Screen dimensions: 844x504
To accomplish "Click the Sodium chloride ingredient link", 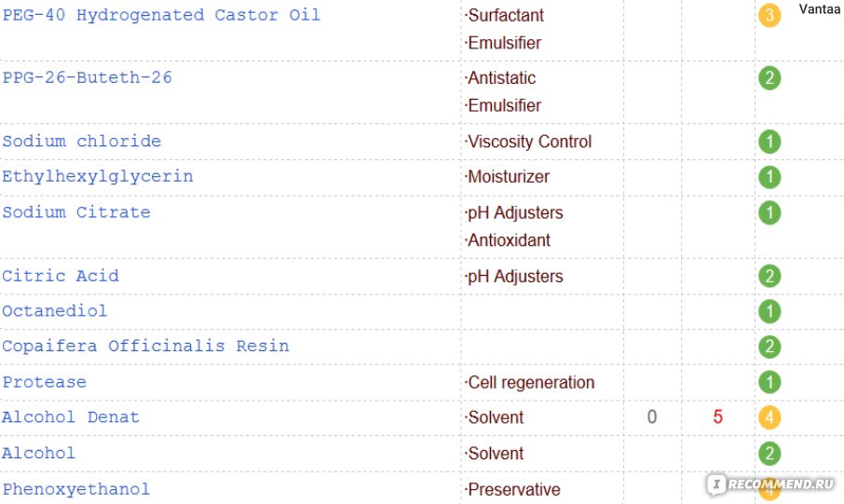I will point(81,141).
